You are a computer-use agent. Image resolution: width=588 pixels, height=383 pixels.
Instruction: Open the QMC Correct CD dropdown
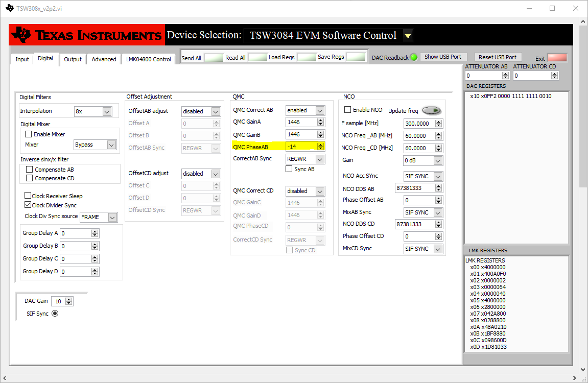point(320,191)
